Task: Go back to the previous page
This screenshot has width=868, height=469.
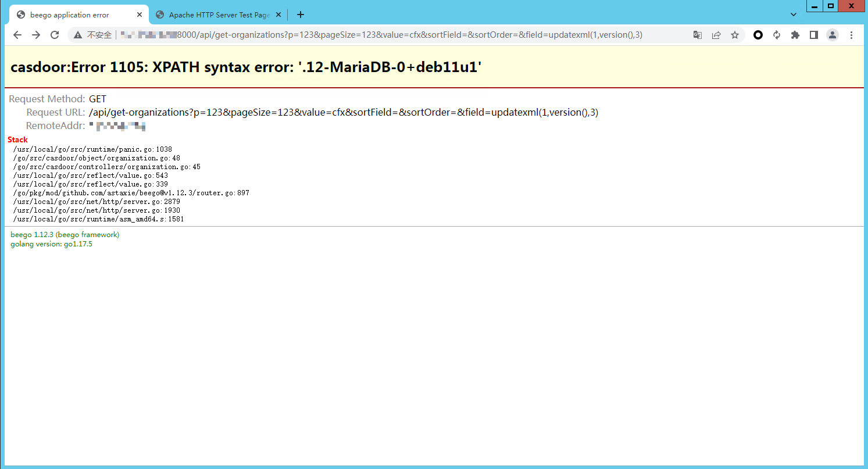Action: pos(17,35)
